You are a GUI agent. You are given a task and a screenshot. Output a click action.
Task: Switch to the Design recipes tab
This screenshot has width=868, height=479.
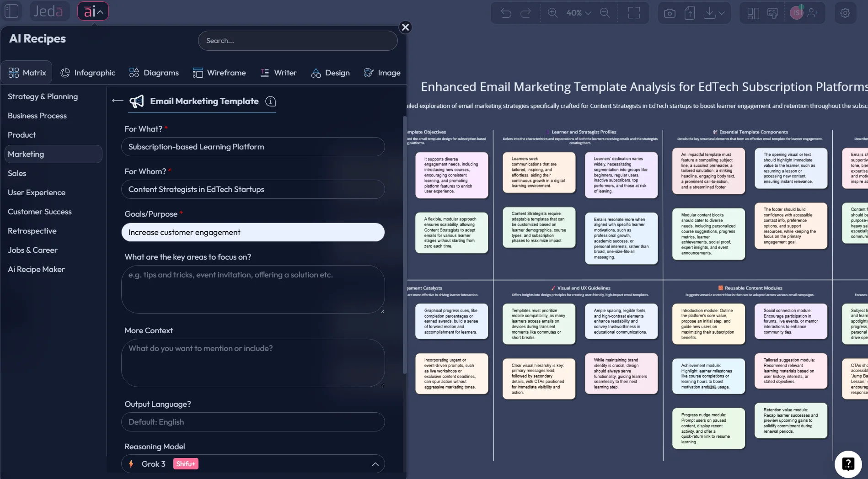330,73
